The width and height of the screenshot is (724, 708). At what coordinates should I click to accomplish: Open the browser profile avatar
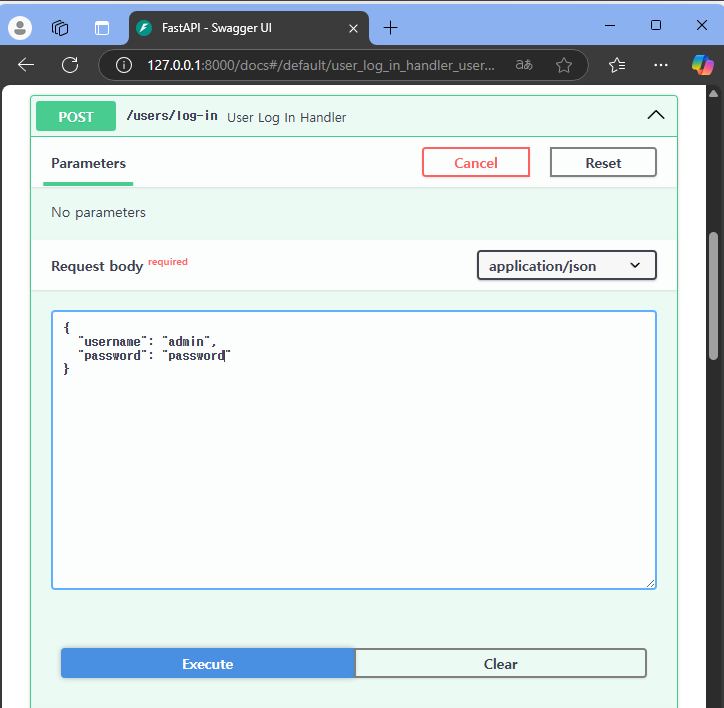[20, 28]
